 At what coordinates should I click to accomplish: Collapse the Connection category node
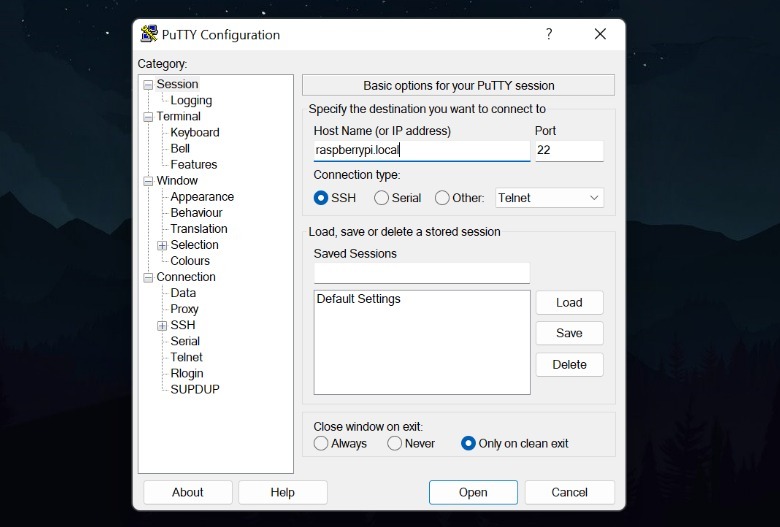tap(148, 277)
